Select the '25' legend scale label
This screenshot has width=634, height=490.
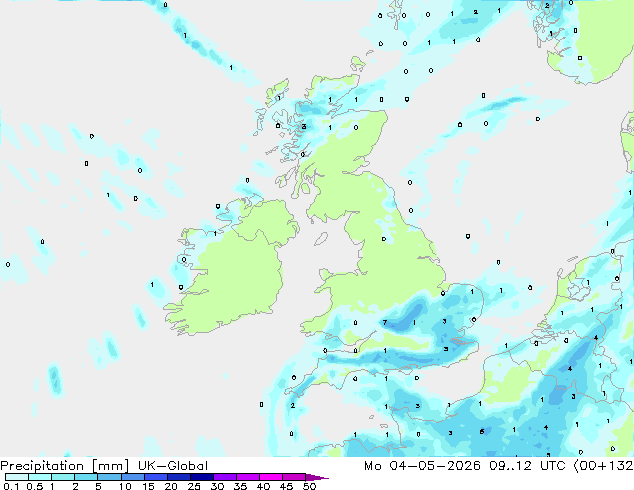tap(194, 486)
